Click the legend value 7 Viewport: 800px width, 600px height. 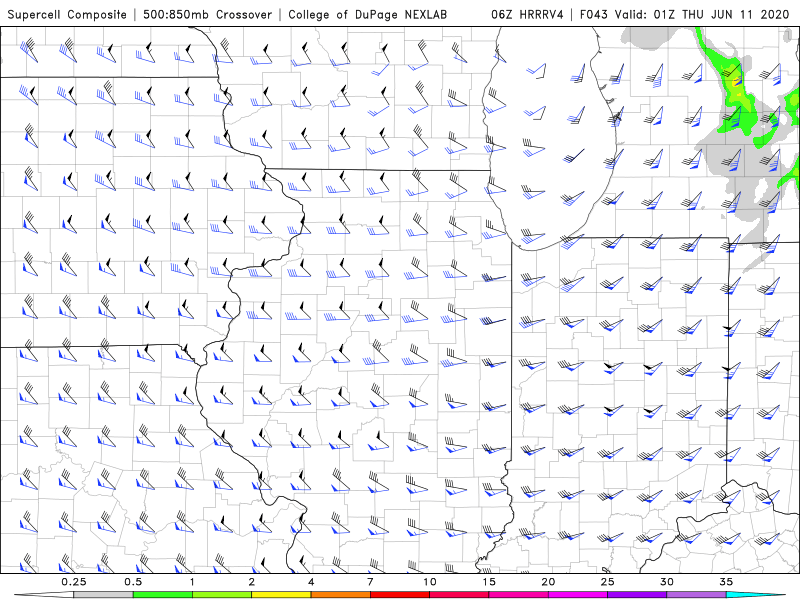coord(370,582)
